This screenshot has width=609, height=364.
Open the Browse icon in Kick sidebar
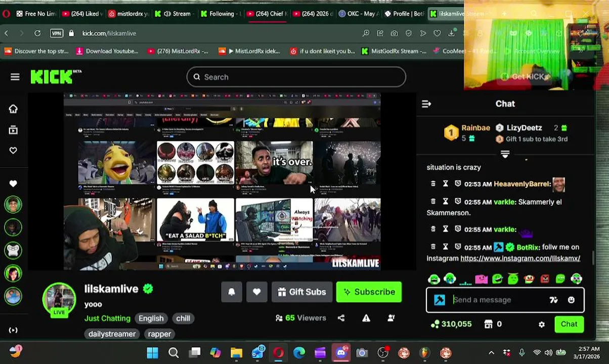click(x=13, y=130)
